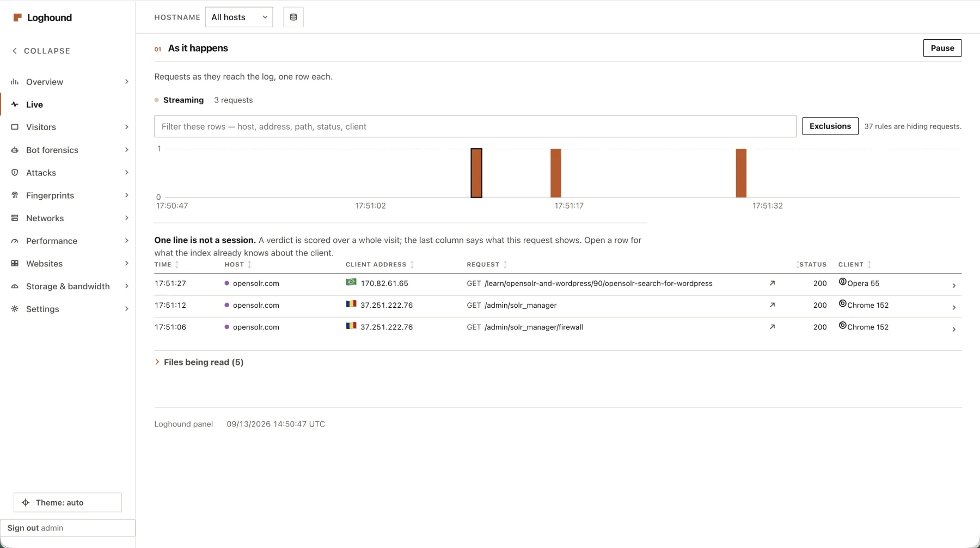Expand the Files being read (5) section

tap(199, 362)
